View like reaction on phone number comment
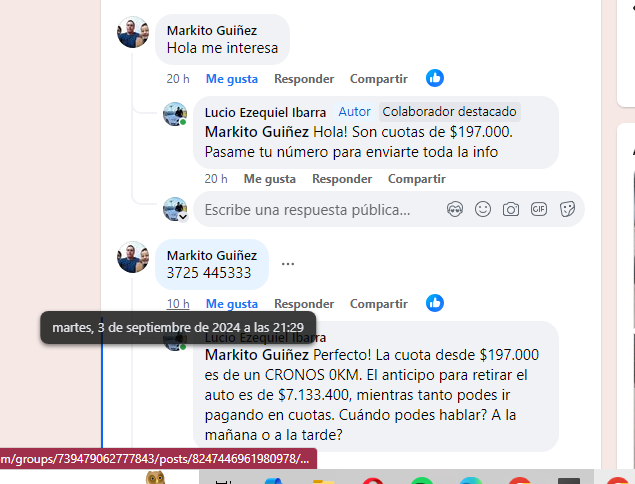Screen dimensions: 635x484 pyautogui.click(x=435, y=303)
